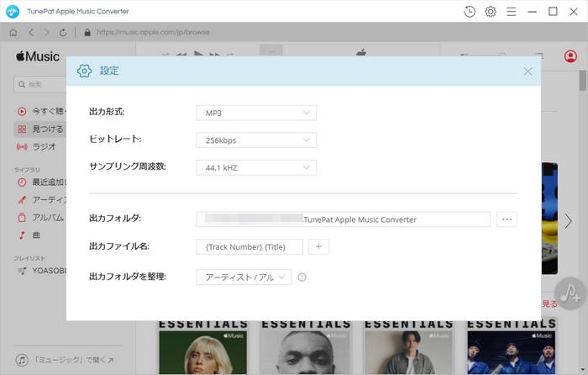Open アルバム library item
The height and width of the screenshot is (375, 588).
(40, 217)
